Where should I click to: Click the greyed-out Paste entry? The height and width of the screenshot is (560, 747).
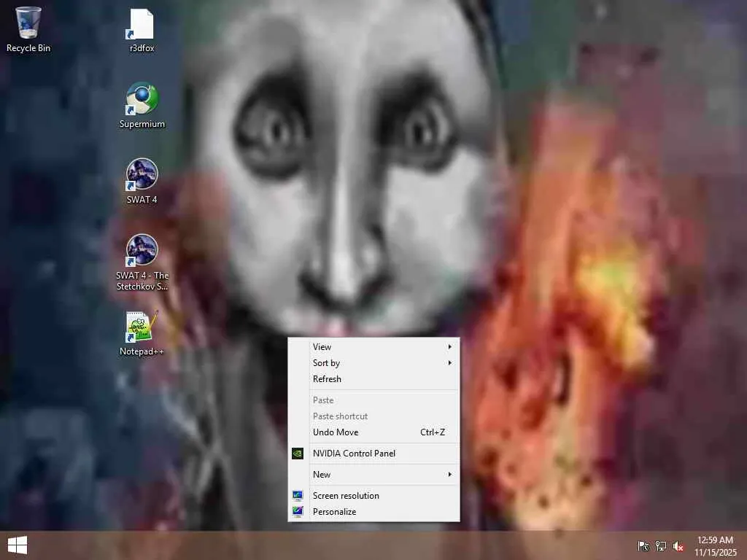(x=374, y=400)
